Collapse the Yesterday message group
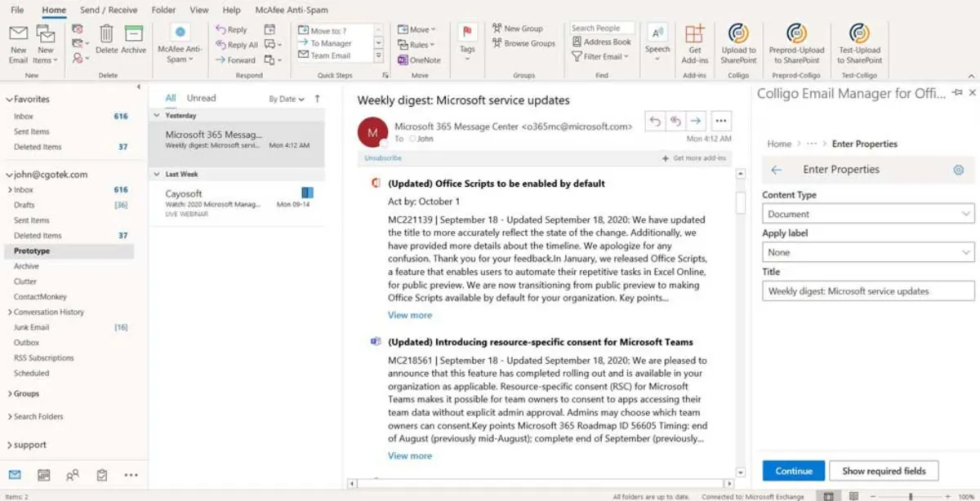 tap(158, 116)
